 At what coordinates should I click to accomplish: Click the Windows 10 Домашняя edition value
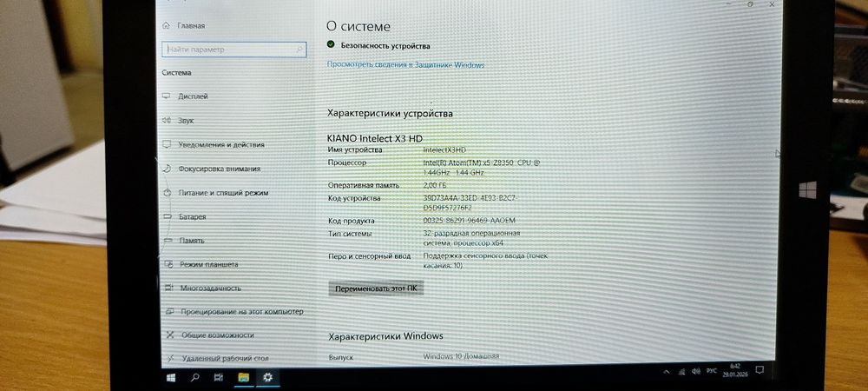pos(461,356)
